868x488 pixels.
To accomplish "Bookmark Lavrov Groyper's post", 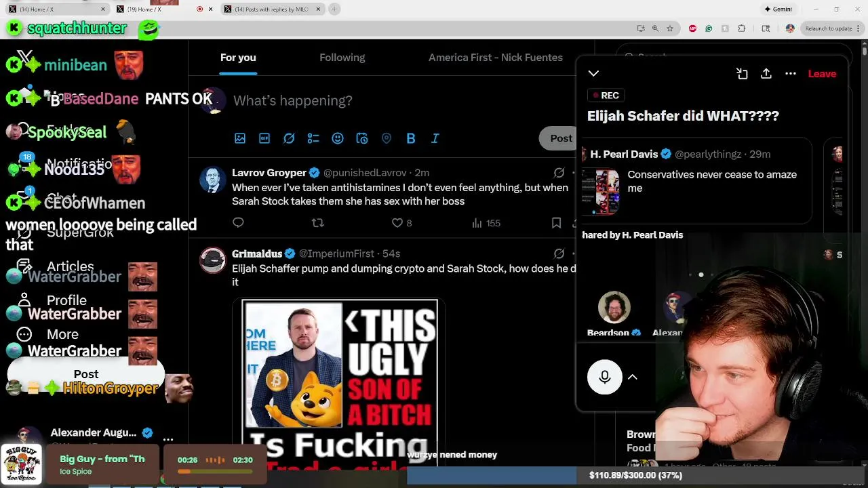I will (556, 222).
